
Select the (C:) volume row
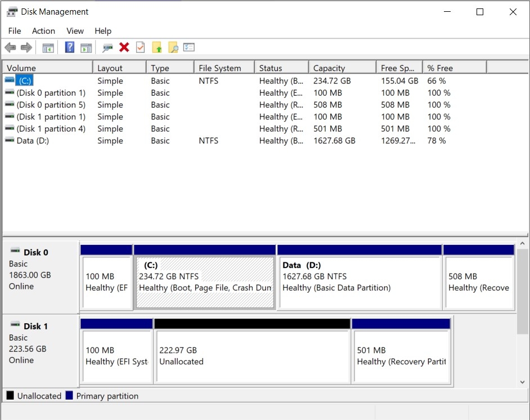245,81
